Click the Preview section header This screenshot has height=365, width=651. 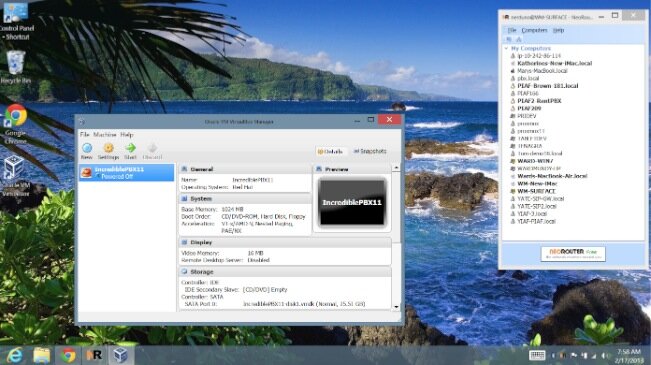352,169
